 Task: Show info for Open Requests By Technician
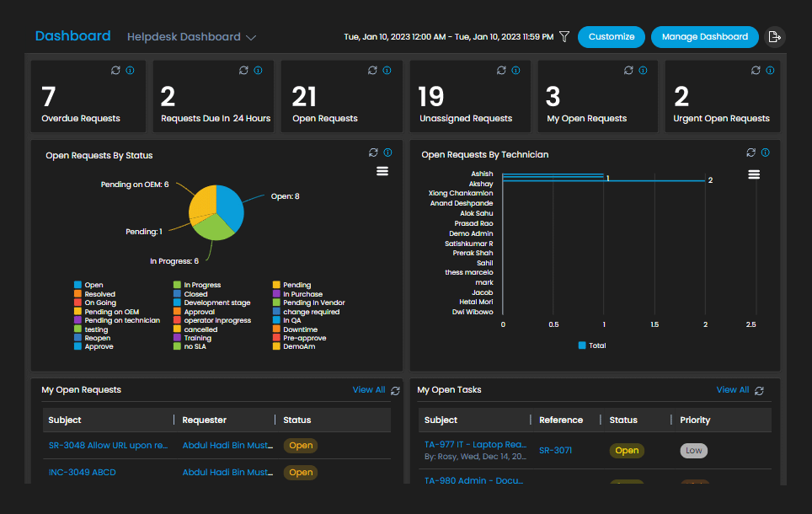coord(766,153)
